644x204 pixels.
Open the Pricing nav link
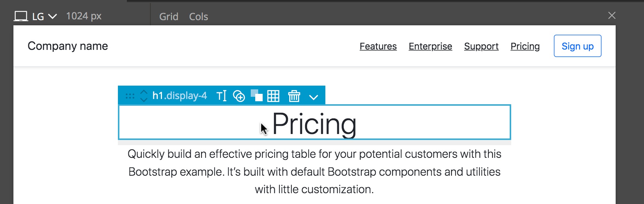tap(525, 46)
